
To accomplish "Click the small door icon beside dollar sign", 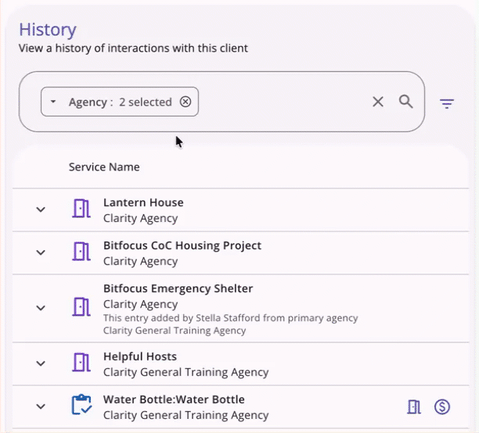I will (x=414, y=407).
